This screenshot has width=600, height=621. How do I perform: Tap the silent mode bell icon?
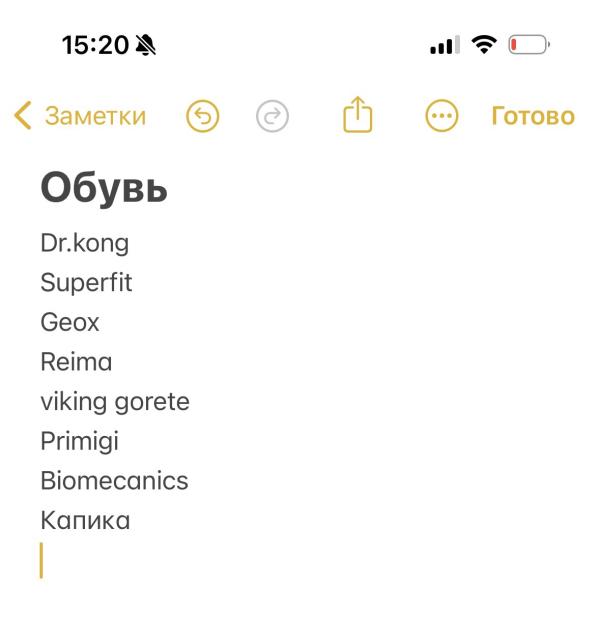point(145,45)
